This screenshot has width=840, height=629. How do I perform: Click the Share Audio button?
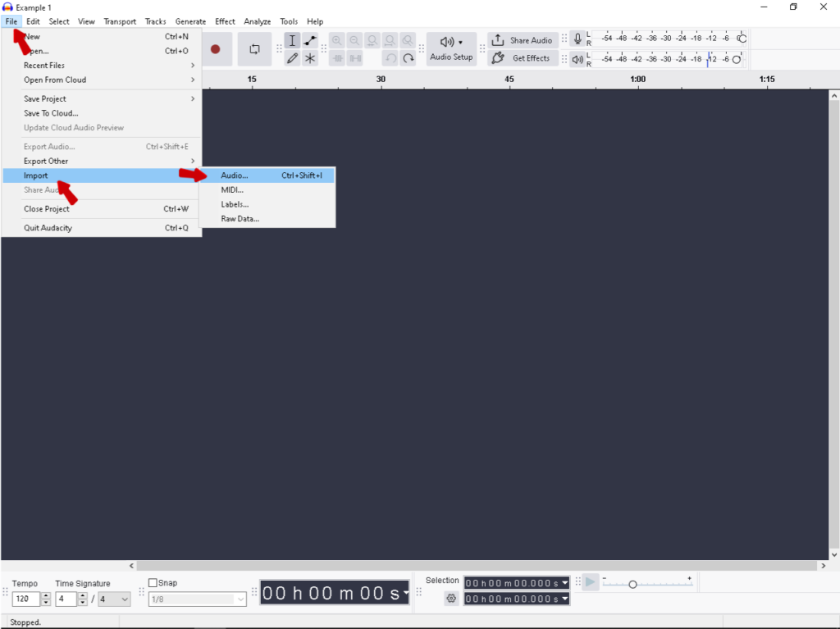coord(523,40)
